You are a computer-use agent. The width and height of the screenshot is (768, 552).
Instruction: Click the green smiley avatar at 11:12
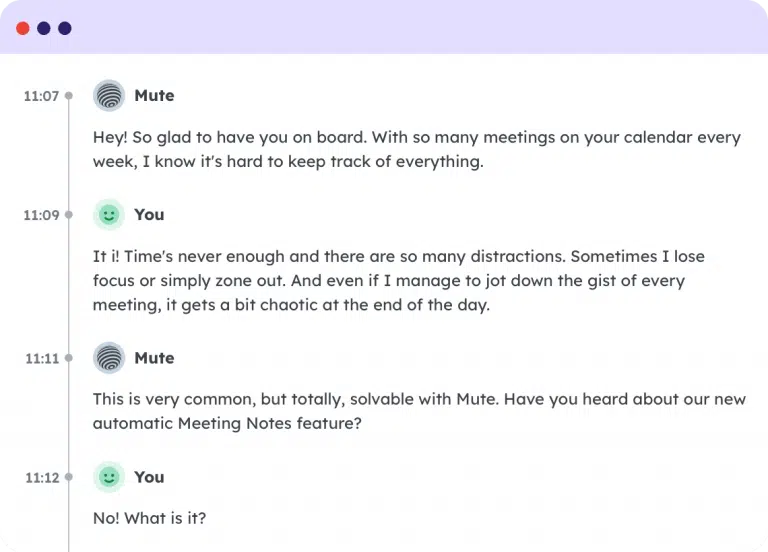click(x=109, y=477)
